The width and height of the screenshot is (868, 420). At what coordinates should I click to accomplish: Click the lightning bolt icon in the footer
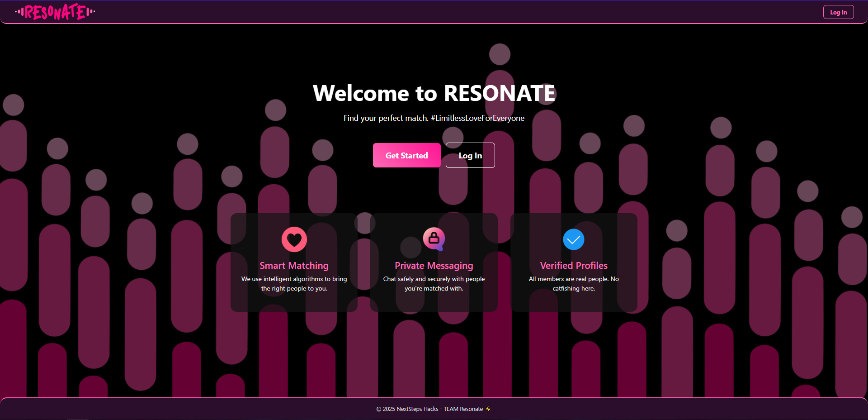tap(488, 409)
